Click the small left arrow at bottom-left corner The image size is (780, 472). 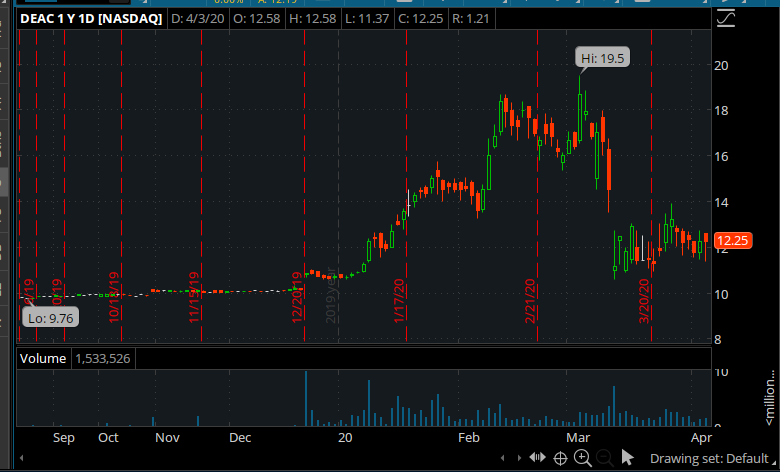(x=21, y=458)
